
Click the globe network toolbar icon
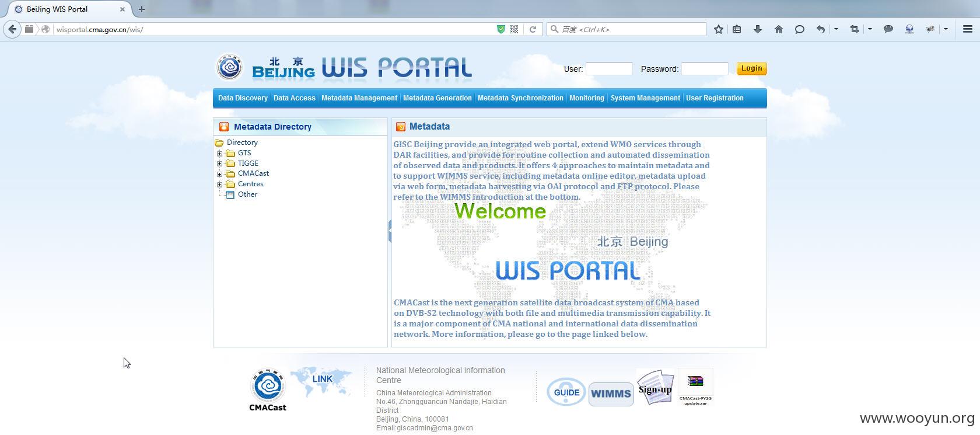(909, 29)
